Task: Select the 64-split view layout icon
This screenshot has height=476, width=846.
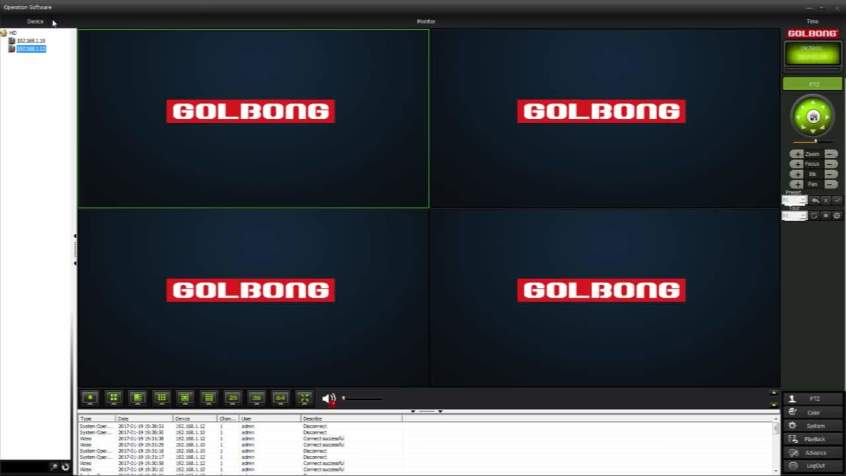Action: pyautogui.click(x=280, y=398)
